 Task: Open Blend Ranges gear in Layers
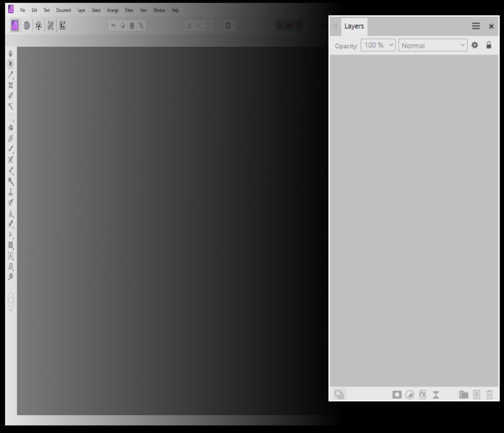pyautogui.click(x=475, y=45)
